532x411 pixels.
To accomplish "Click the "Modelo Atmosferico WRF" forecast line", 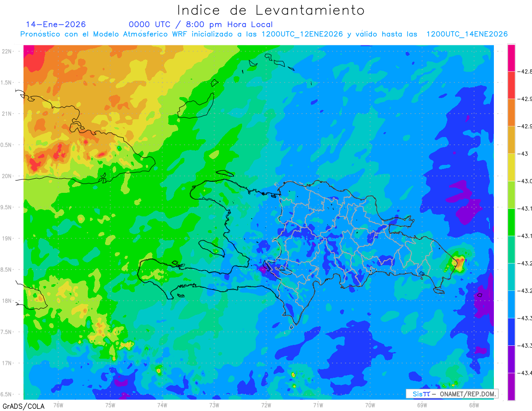I will pos(264,34).
